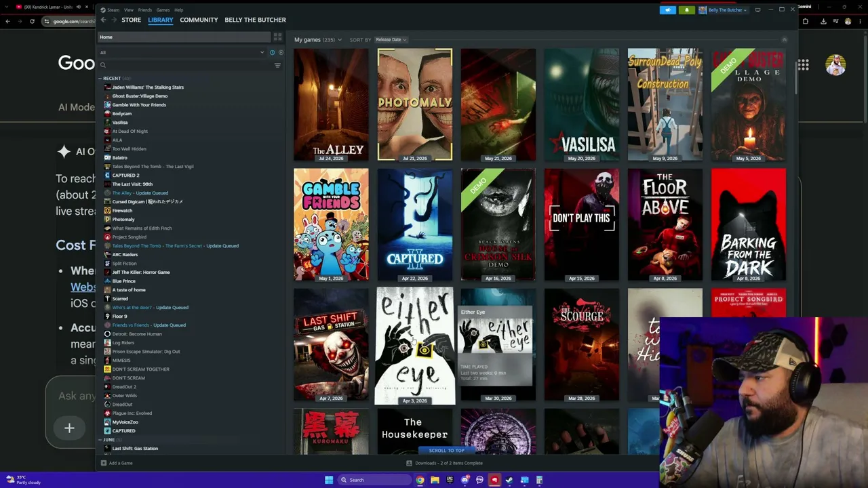This screenshot has height=488, width=868.
Task: Open The Floor Above game cover
Action: coord(665,224)
